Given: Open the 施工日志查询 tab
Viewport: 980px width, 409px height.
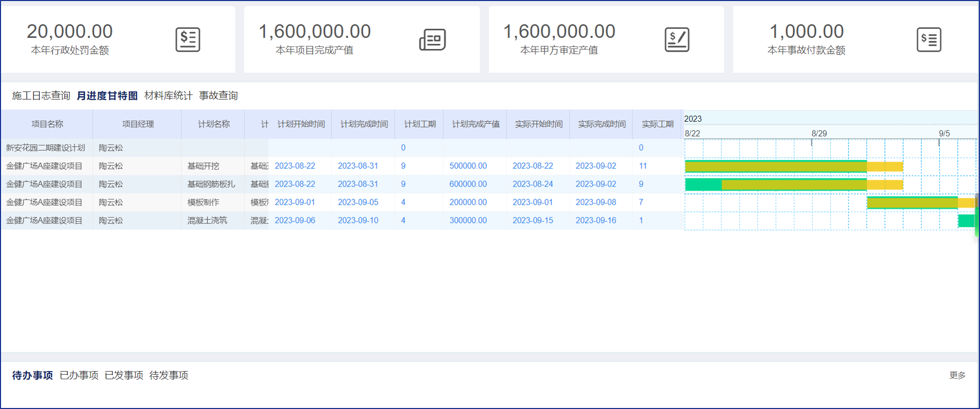Looking at the screenshot, I should 41,96.
